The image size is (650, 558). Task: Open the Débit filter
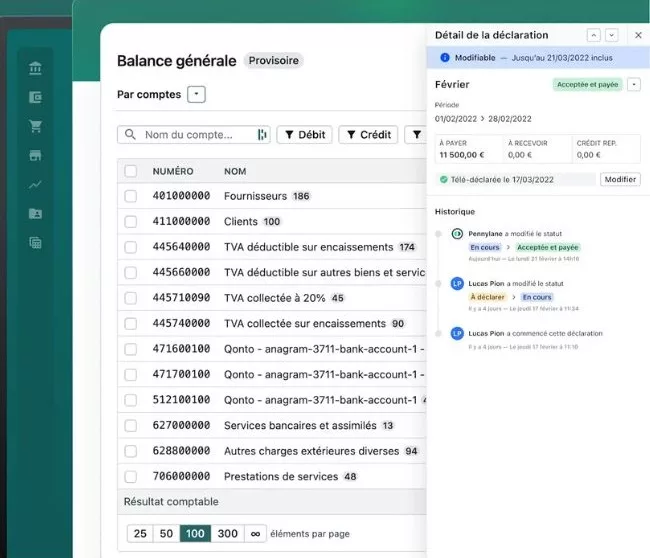304,135
